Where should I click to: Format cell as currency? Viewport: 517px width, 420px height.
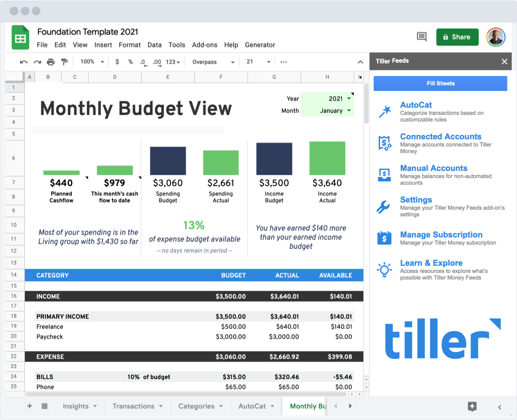tap(117, 62)
